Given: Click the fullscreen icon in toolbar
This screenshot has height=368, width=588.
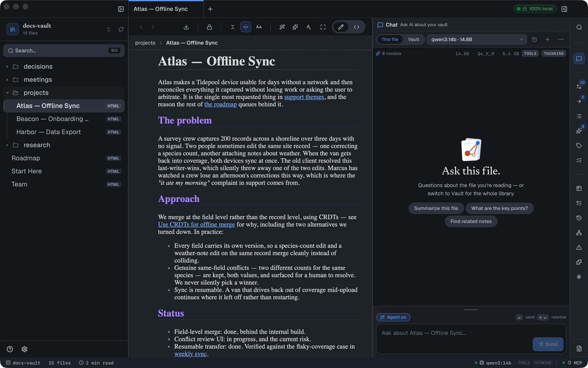Looking at the screenshot, I should pyautogui.click(x=323, y=27).
